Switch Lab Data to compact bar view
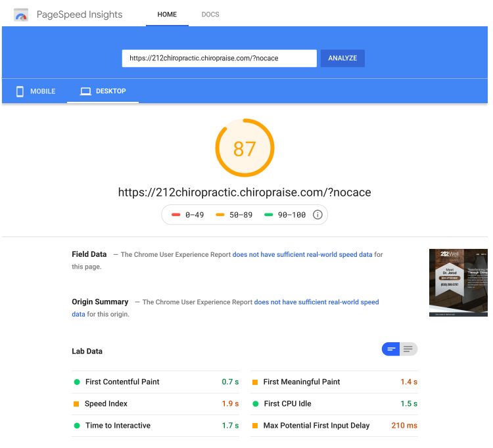Viewport: 493px width, 448px height. coord(390,349)
